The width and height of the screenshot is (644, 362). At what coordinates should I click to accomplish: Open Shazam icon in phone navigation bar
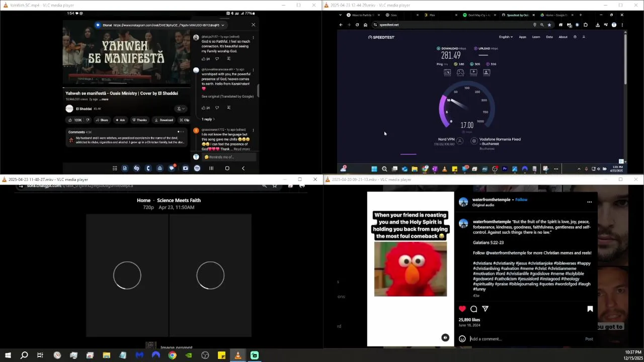click(x=136, y=168)
